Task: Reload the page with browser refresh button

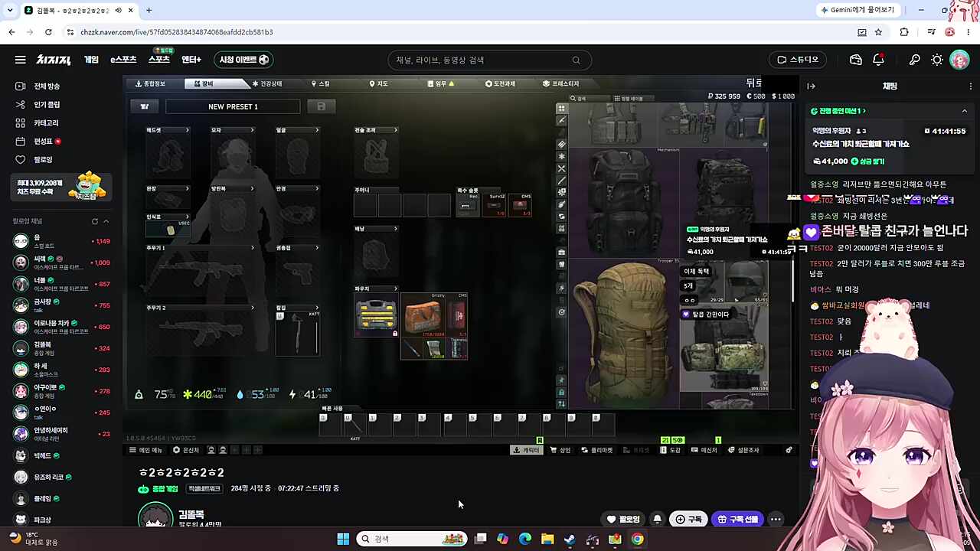Action: coord(48,32)
